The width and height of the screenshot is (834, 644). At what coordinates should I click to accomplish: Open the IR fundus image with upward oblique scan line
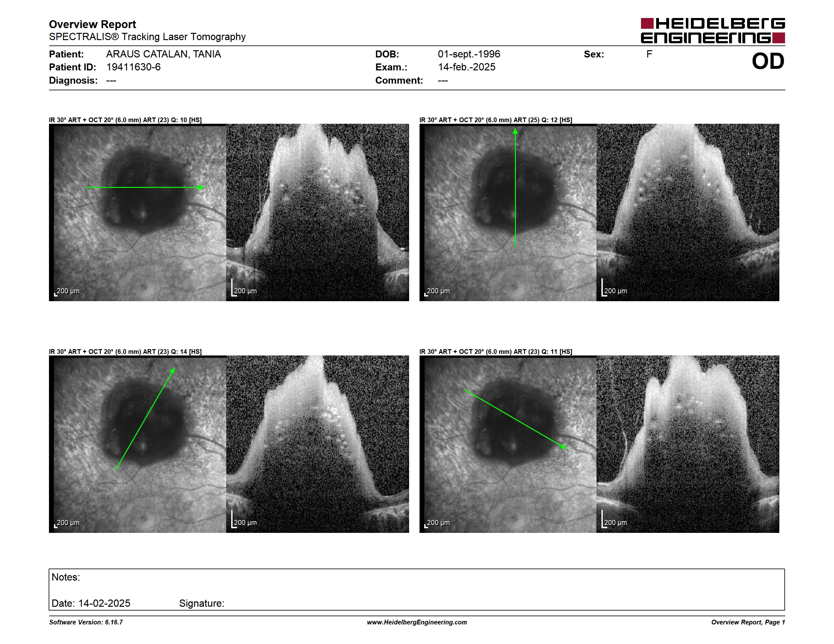(137, 444)
